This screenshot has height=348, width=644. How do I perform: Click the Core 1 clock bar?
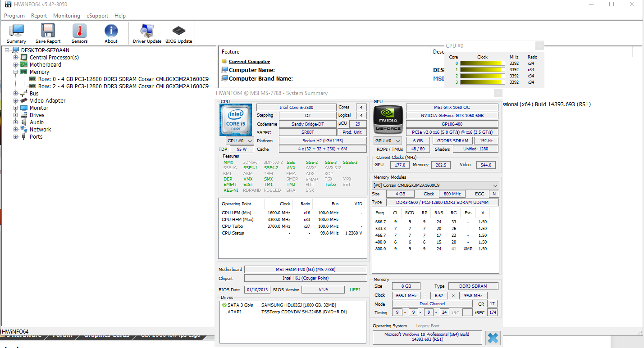(x=482, y=70)
